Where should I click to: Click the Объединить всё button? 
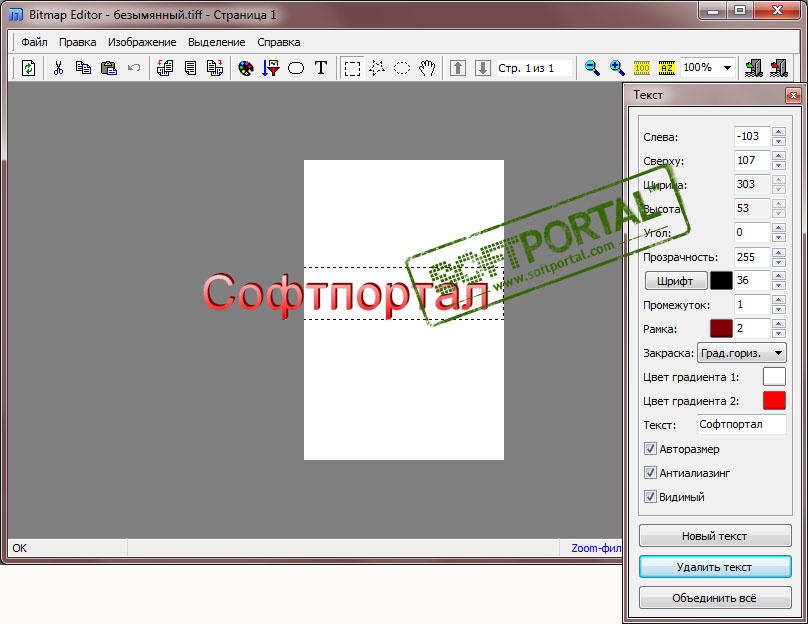[715, 598]
